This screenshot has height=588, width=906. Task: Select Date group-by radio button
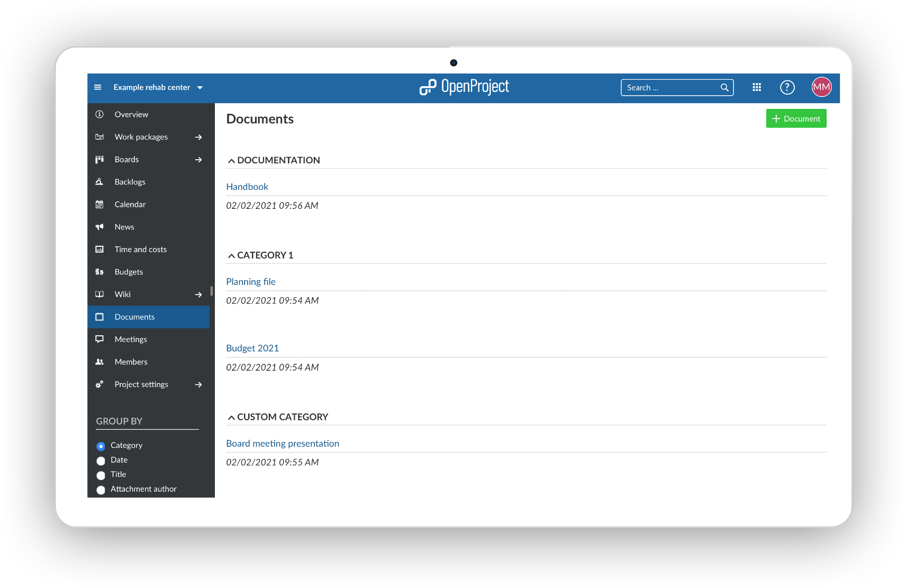coord(101,461)
